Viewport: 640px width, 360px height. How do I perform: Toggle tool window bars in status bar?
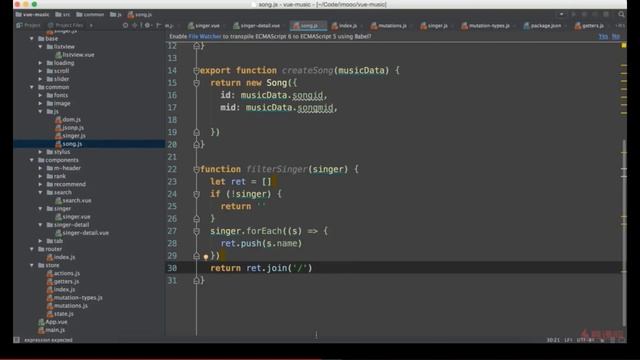17,340
